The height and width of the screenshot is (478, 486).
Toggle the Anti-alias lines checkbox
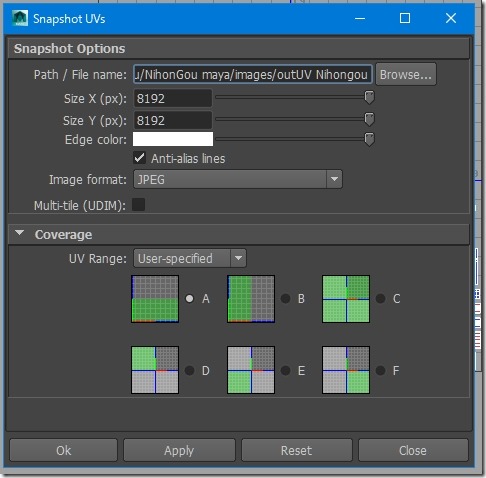click(x=140, y=158)
